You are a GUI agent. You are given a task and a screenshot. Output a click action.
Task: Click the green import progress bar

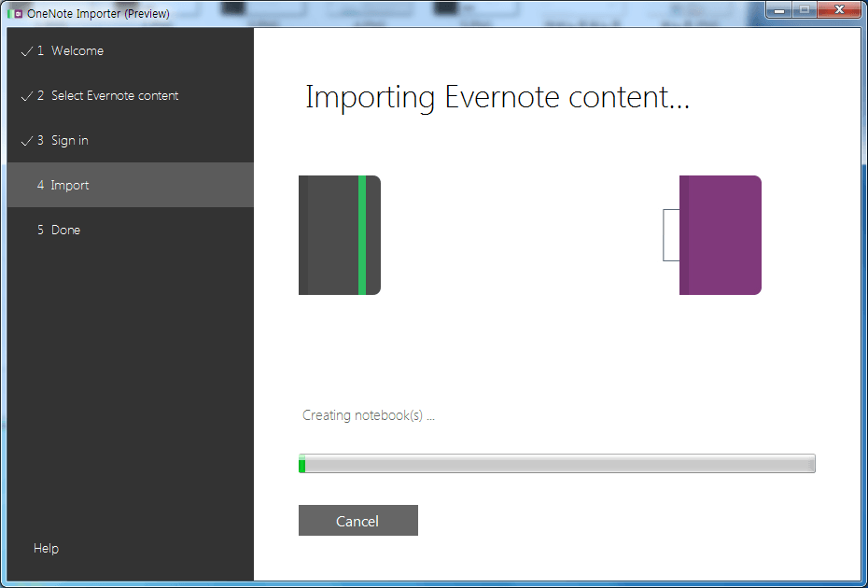[x=556, y=464]
